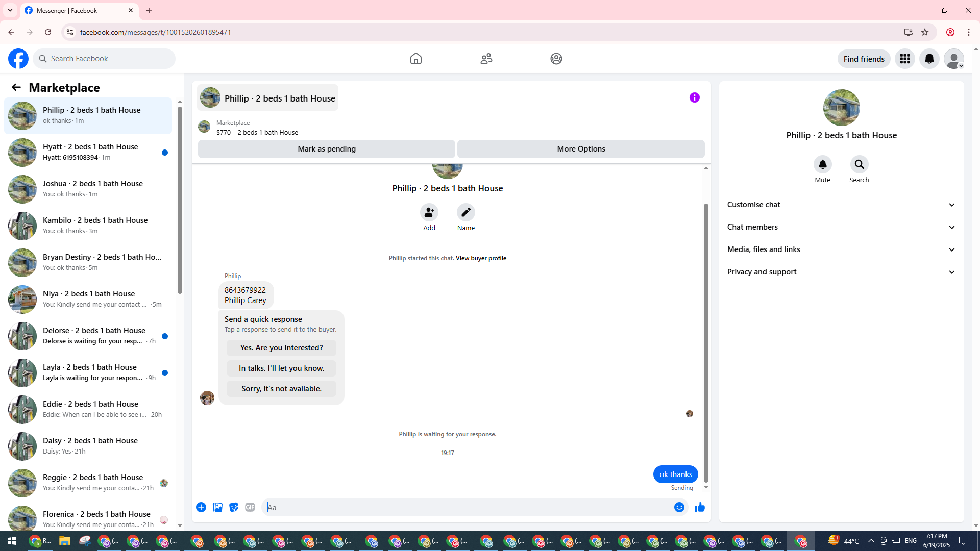This screenshot has height=551, width=980.
Task: Mute this conversation
Action: click(823, 164)
